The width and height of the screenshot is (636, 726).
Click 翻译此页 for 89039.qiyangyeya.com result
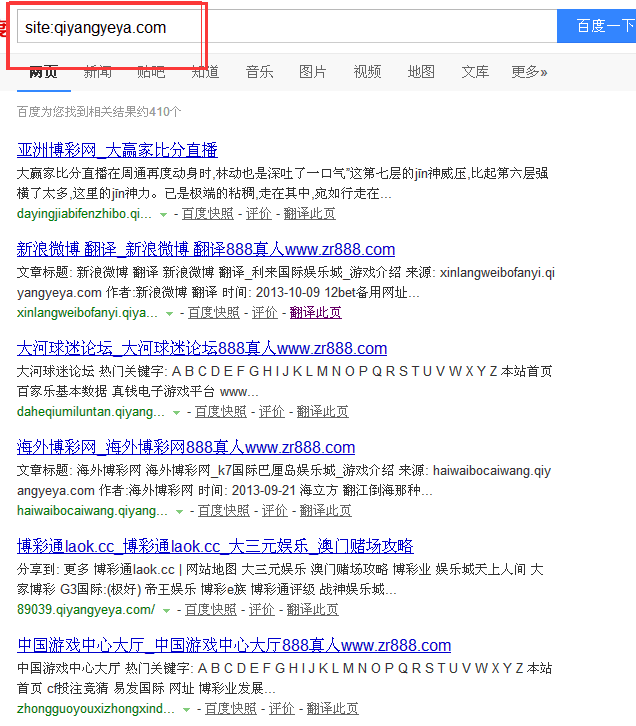pyautogui.click(x=313, y=610)
